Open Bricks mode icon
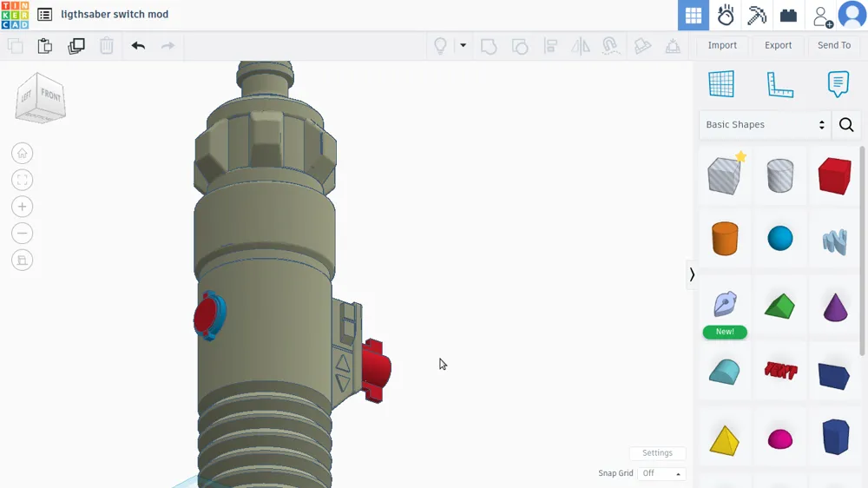Image resolution: width=868 pixels, height=488 pixels. tap(788, 15)
